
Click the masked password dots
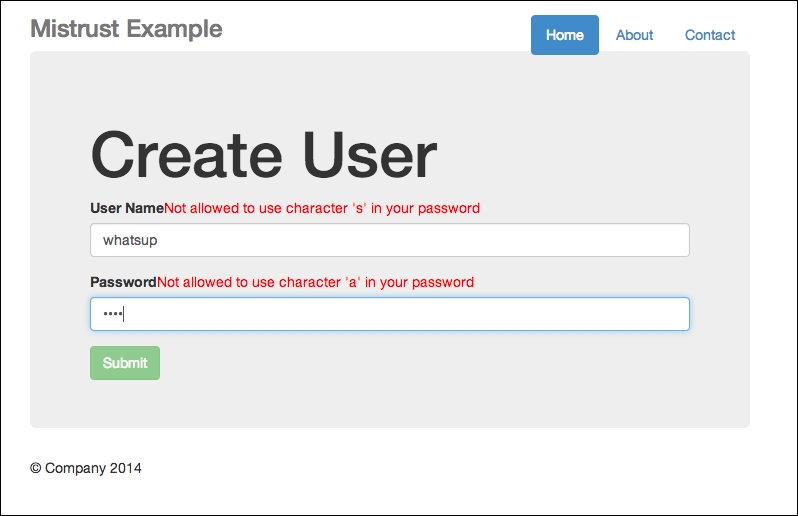(111, 314)
